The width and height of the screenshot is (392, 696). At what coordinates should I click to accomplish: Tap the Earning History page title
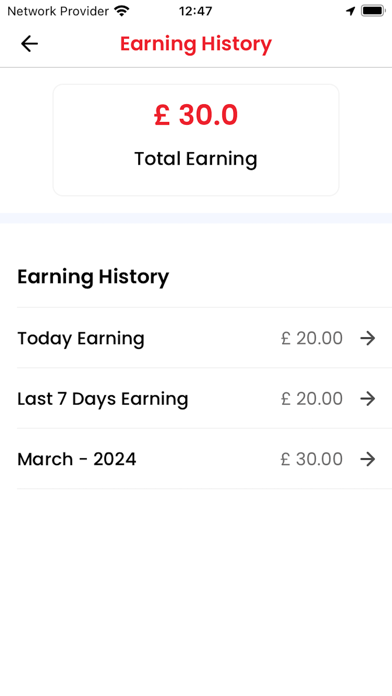[x=196, y=44]
